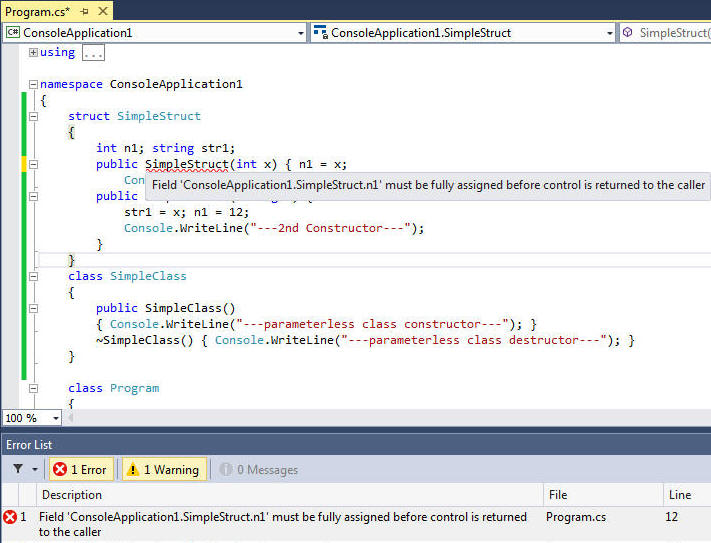Pin the Program.cs tab
The height and width of the screenshot is (543, 711).
(x=84, y=11)
